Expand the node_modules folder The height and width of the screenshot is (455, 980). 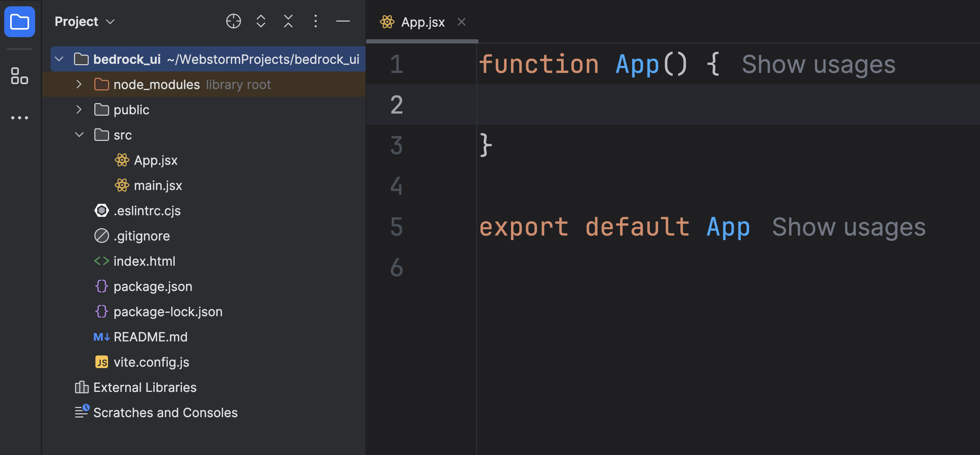[x=79, y=84]
